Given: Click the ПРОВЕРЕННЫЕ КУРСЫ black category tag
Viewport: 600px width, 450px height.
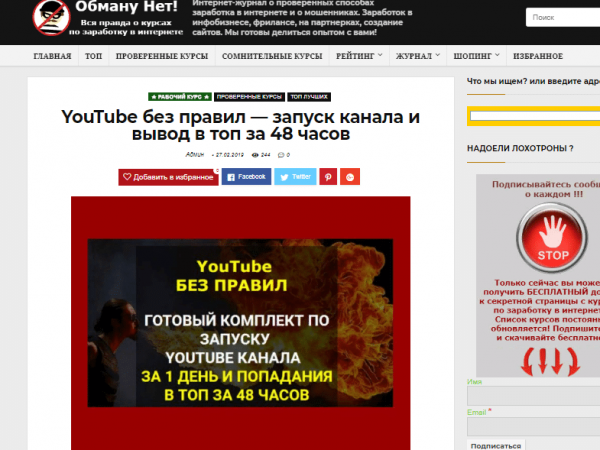Looking at the screenshot, I should coord(249,97).
